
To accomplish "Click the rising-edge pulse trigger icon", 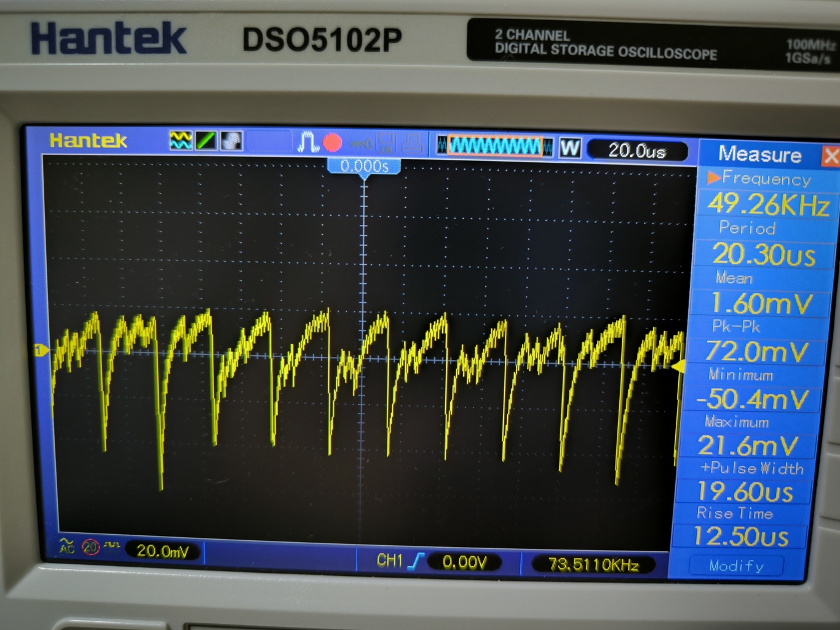I will [x=307, y=143].
